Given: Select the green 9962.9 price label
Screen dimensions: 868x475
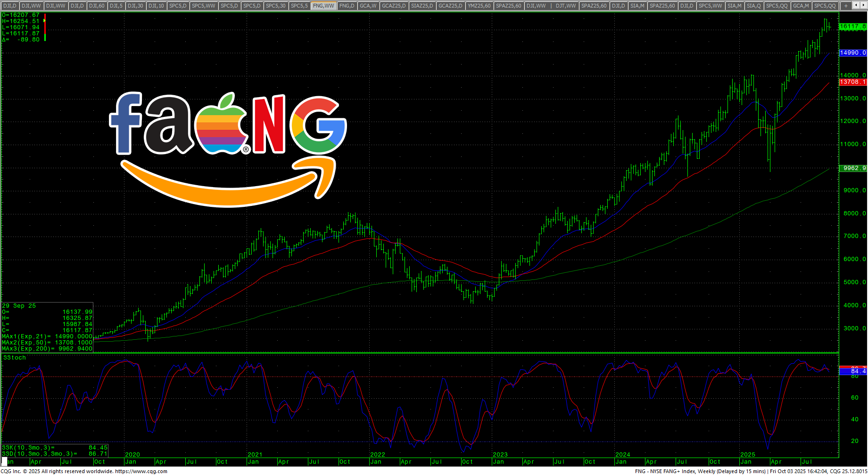Looking at the screenshot, I should [852, 168].
